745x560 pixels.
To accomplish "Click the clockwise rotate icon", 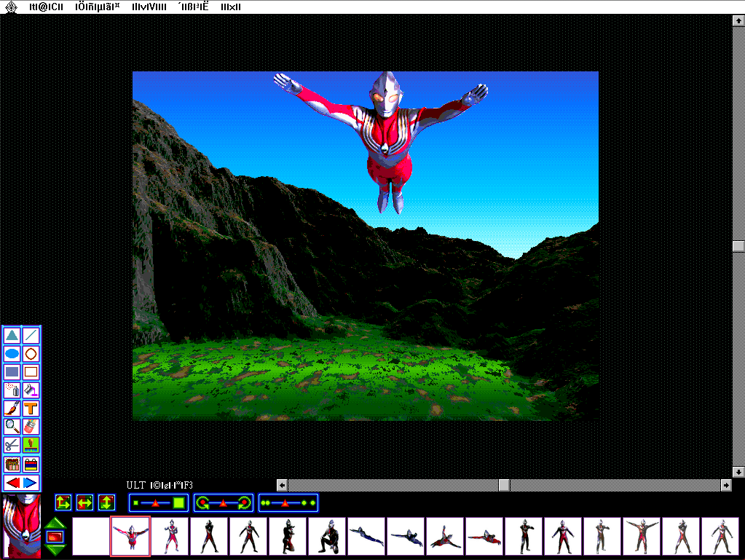I will tap(245, 503).
